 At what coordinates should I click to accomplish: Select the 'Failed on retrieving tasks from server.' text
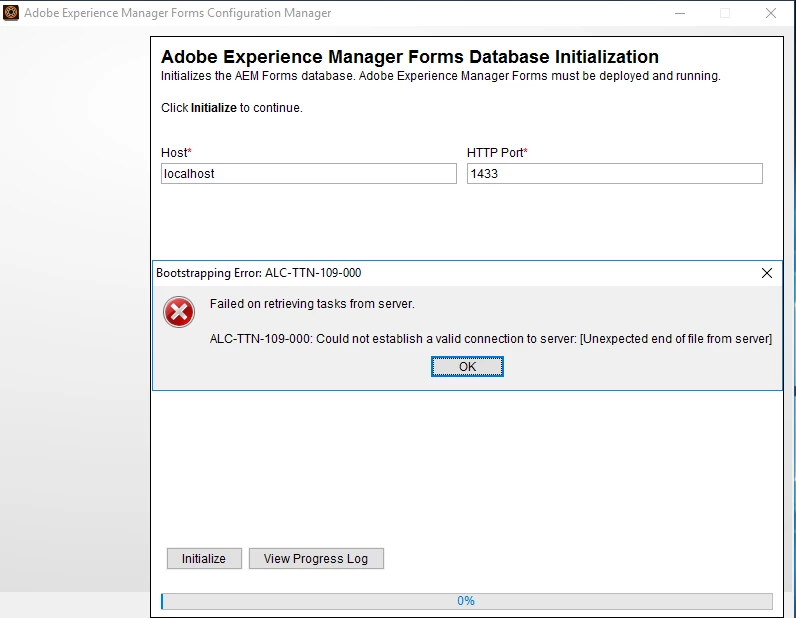click(x=312, y=304)
